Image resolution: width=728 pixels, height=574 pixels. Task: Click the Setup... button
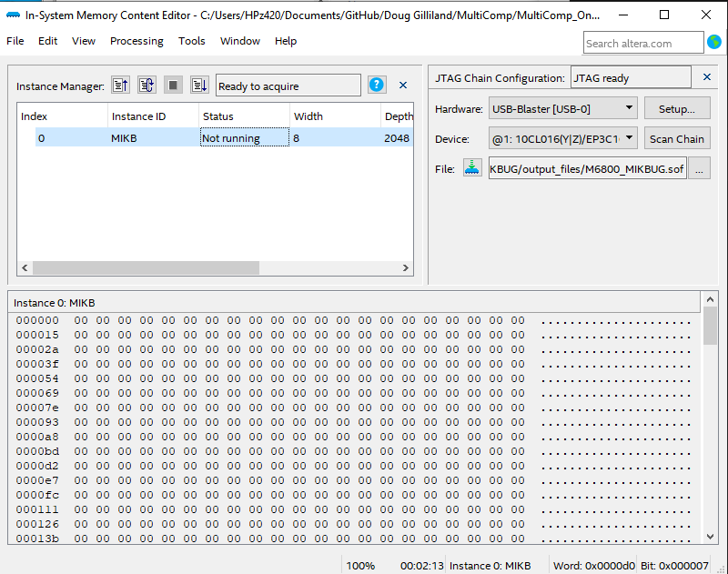pyautogui.click(x=677, y=109)
